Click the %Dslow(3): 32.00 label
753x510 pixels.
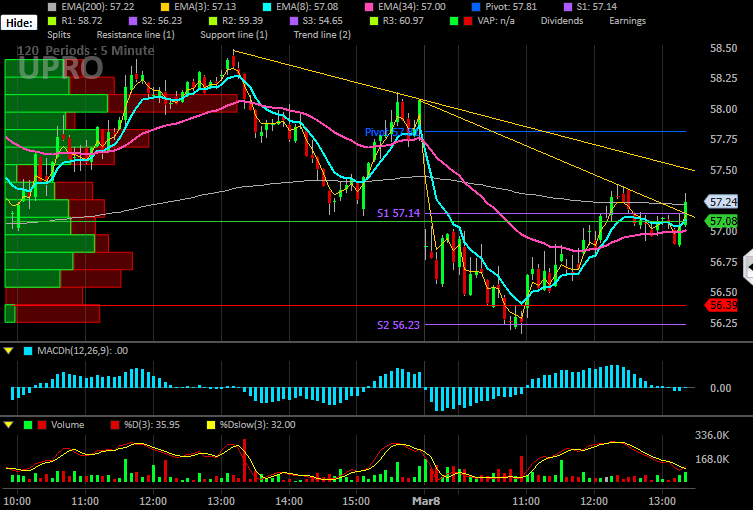[257, 425]
